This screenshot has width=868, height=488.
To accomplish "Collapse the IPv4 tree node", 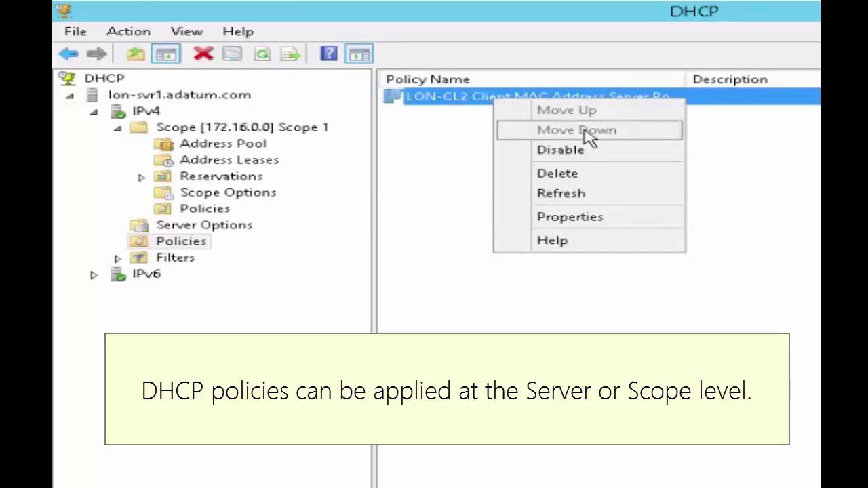I will click(x=94, y=112).
